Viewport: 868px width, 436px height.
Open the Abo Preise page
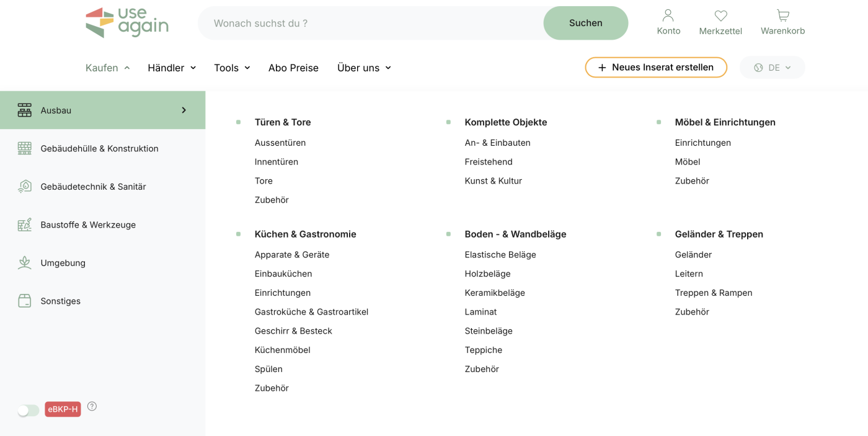pos(293,68)
